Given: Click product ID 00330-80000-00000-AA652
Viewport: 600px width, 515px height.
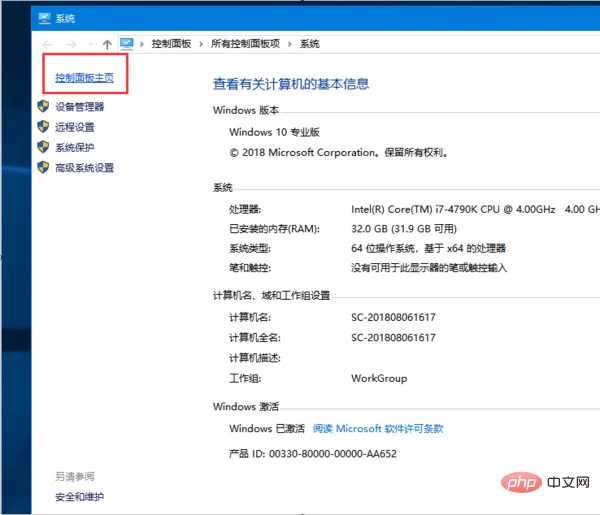Looking at the screenshot, I should coord(313,454).
